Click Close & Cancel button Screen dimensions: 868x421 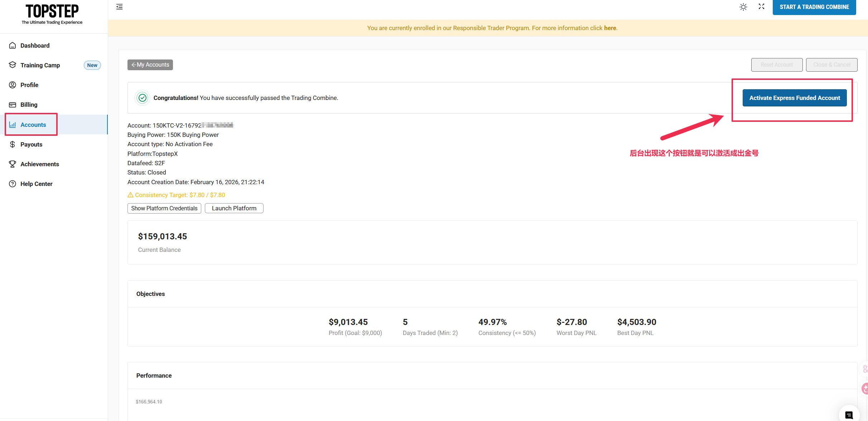tap(831, 65)
